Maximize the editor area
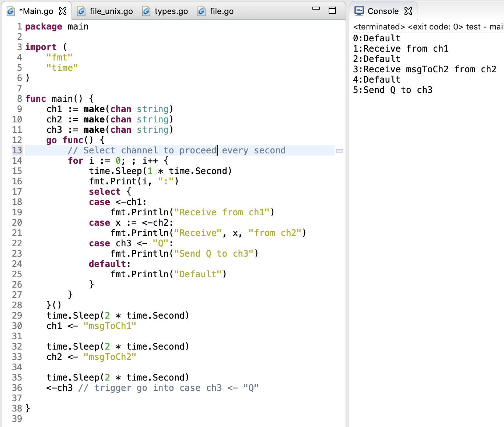Viewport: 504px width, 427px height. pyautogui.click(x=332, y=10)
